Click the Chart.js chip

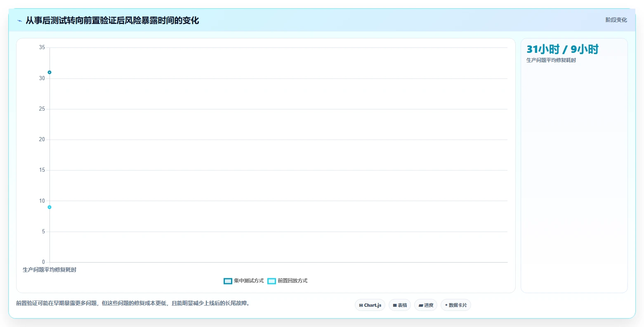click(370, 305)
